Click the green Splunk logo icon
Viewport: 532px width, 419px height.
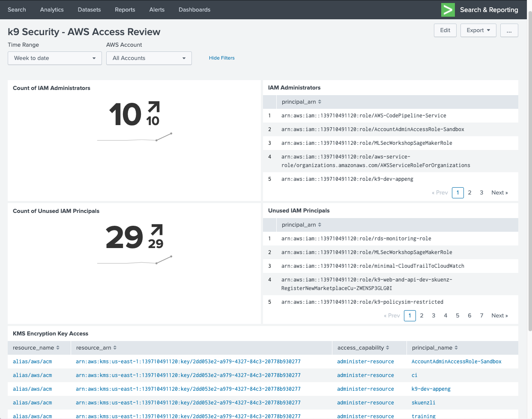click(448, 9)
